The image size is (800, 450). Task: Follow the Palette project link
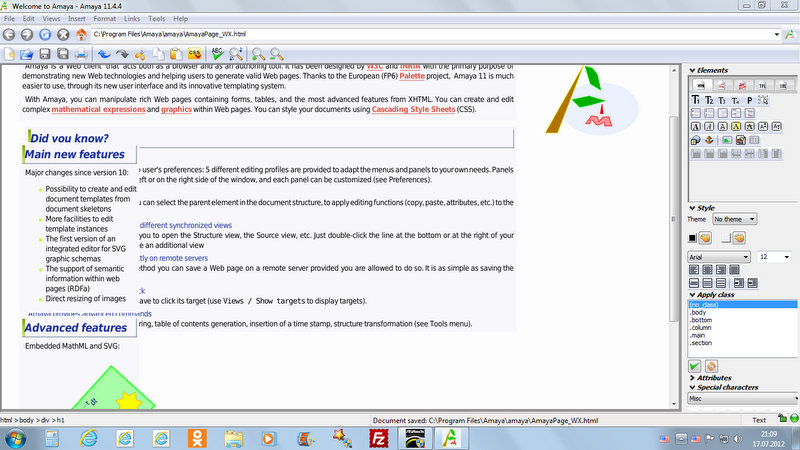[412, 76]
